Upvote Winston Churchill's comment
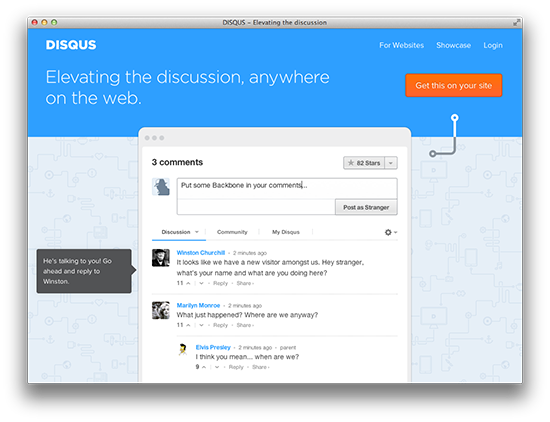 pos(188,283)
